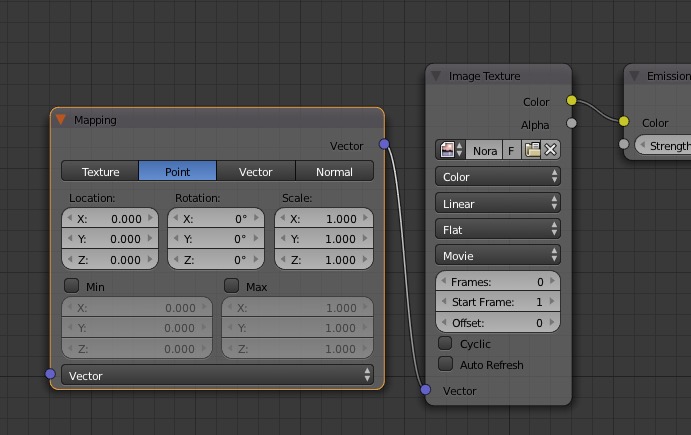Click the disabled Min Y field
The height and width of the screenshot is (435, 691).
[x=137, y=327]
